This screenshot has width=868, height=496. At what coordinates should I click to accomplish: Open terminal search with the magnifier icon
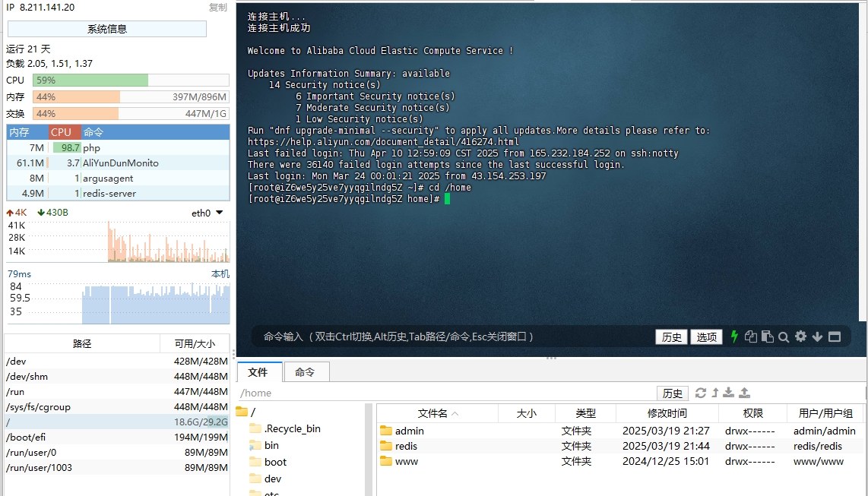point(784,336)
